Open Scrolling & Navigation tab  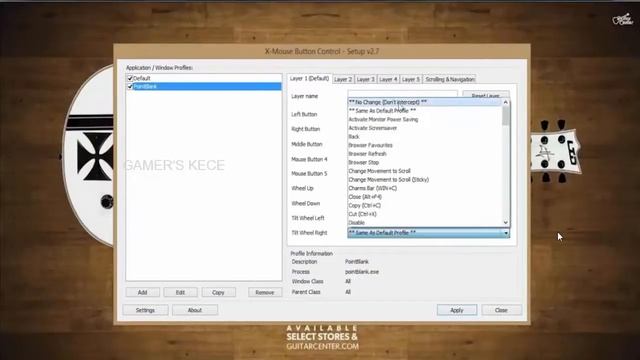450,79
